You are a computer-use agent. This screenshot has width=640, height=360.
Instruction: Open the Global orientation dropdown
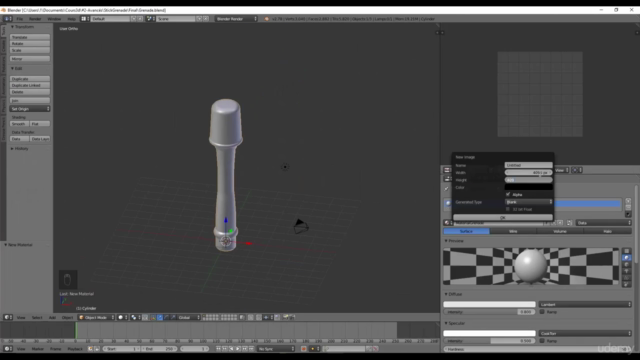pyautogui.click(x=189, y=317)
